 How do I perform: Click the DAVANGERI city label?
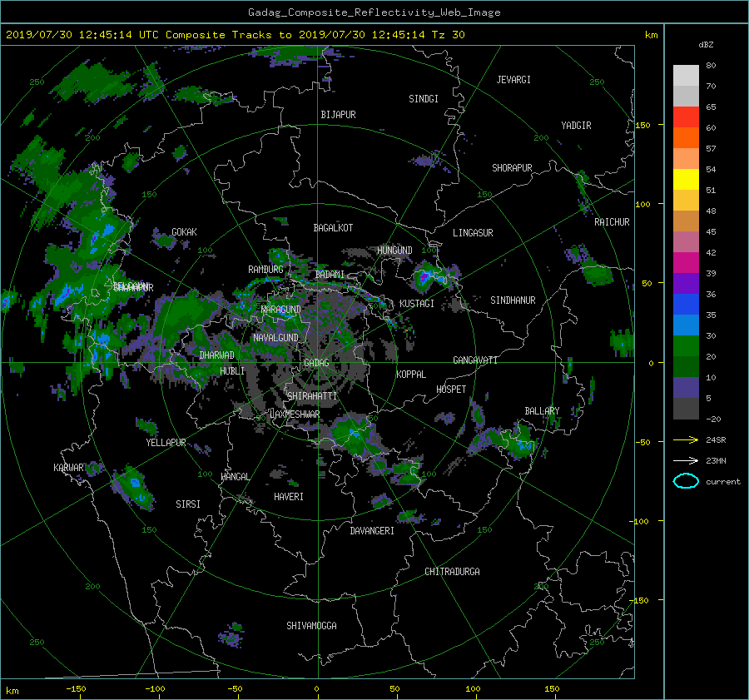[x=372, y=531]
